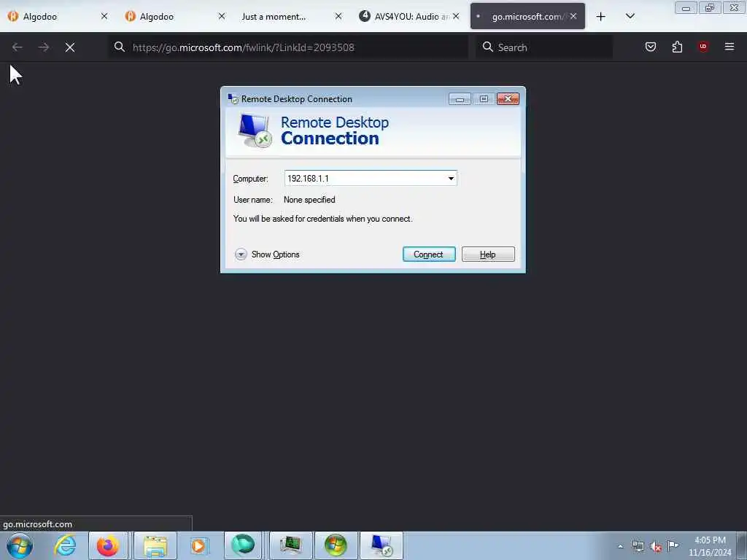Viewport: 747px width, 560px height.
Task: Click the browser Search box
Action: coord(544,47)
